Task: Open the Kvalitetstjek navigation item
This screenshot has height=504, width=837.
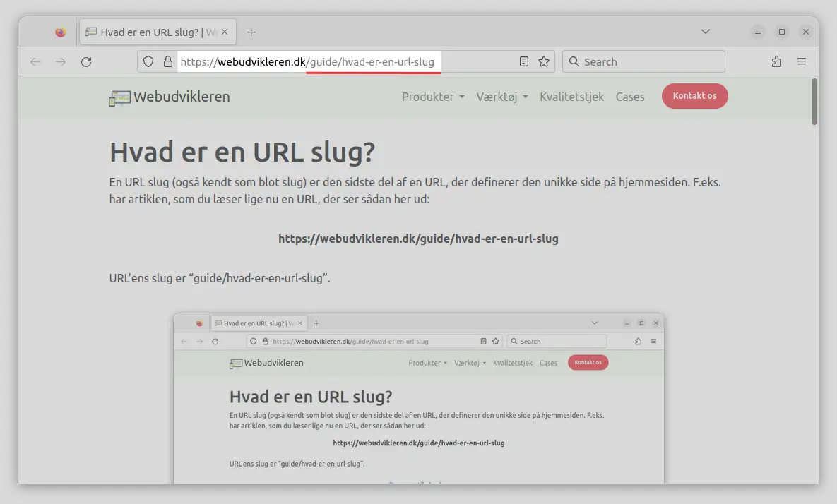Action: pos(571,97)
